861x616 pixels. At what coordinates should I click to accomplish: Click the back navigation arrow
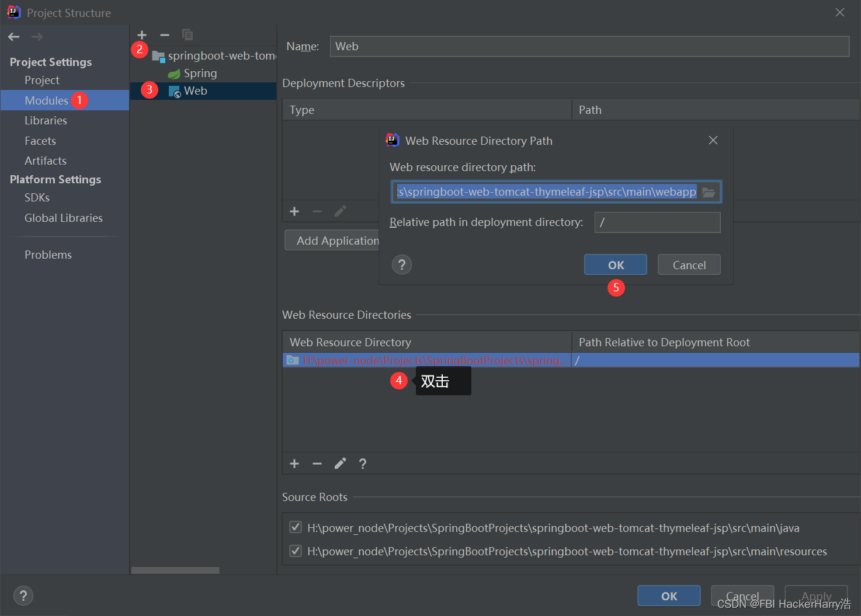point(14,37)
